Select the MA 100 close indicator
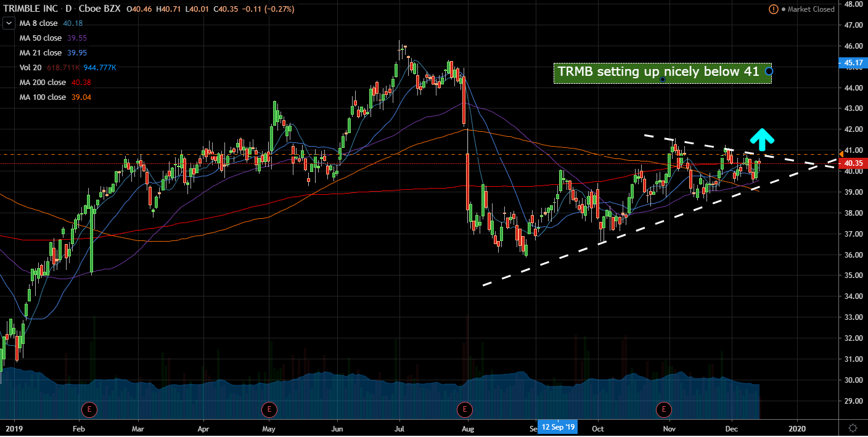The height and width of the screenshot is (437, 868). coord(43,97)
